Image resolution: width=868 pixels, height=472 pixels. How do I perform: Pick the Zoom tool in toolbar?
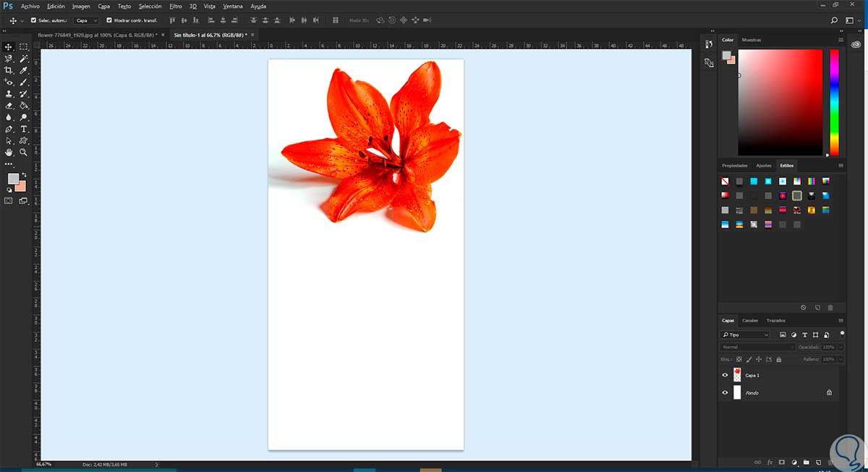pyautogui.click(x=24, y=153)
